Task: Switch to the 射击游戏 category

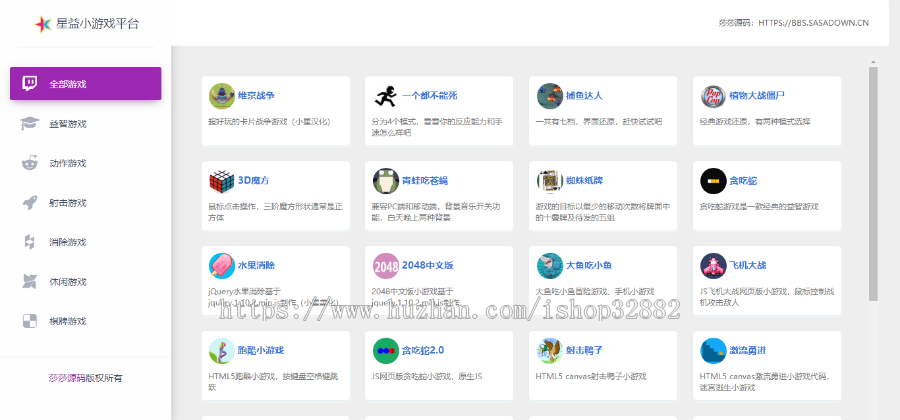Action: click(x=86, y=203)
